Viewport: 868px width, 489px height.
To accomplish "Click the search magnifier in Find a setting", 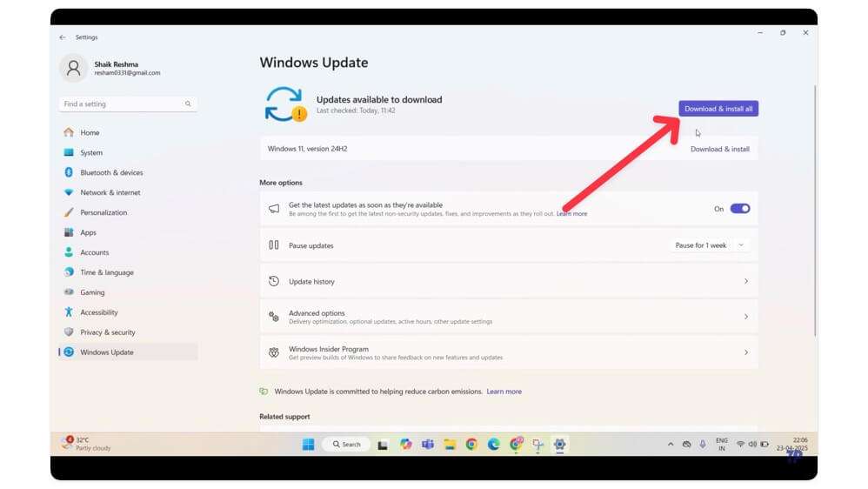I will point(188,104).
